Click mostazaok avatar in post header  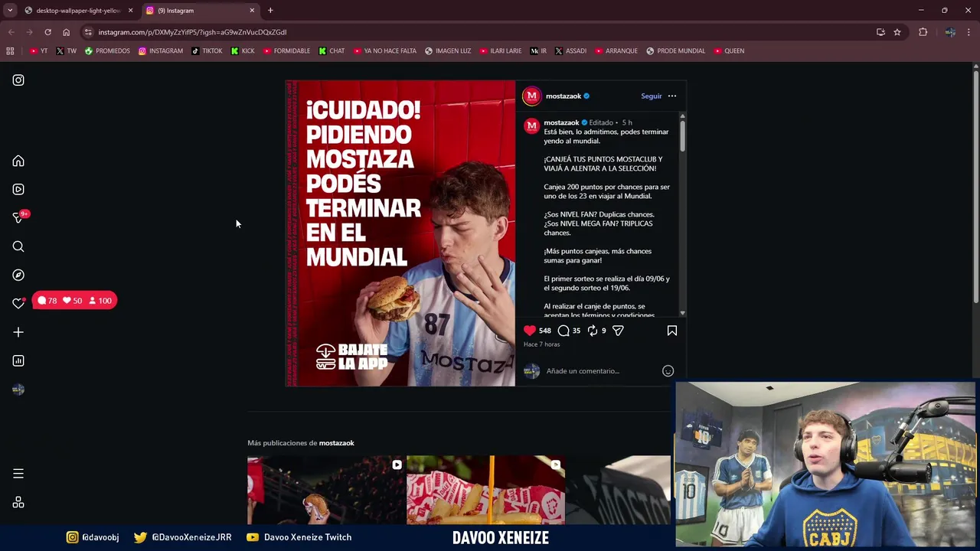pos(531,96)
